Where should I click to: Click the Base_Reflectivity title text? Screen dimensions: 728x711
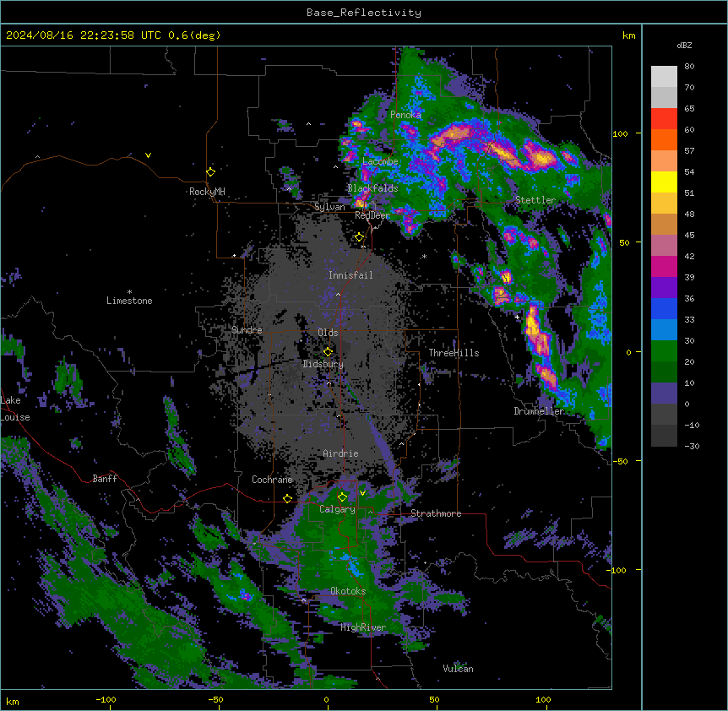(x=364, y=13)
